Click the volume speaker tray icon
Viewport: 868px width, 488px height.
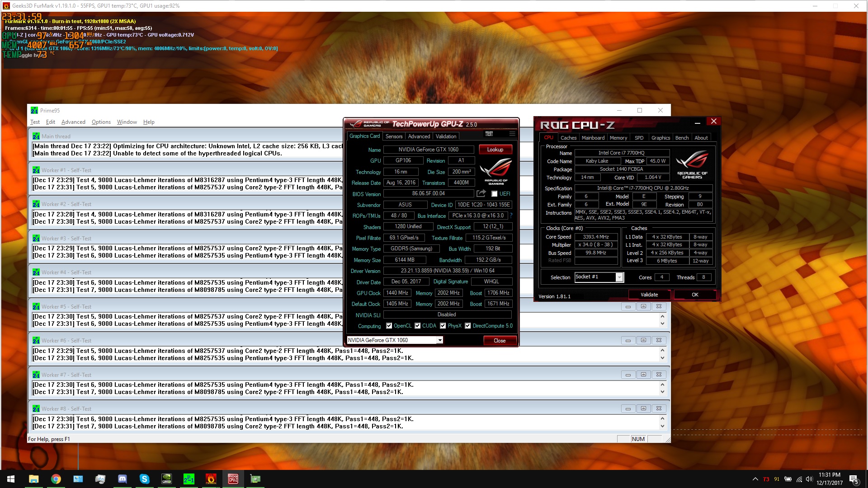[809, 479]
